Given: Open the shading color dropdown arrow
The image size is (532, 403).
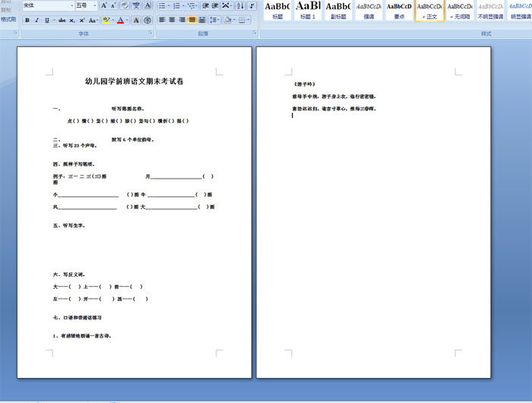Looking at the screenshot, I should click(x=234, y=21).
